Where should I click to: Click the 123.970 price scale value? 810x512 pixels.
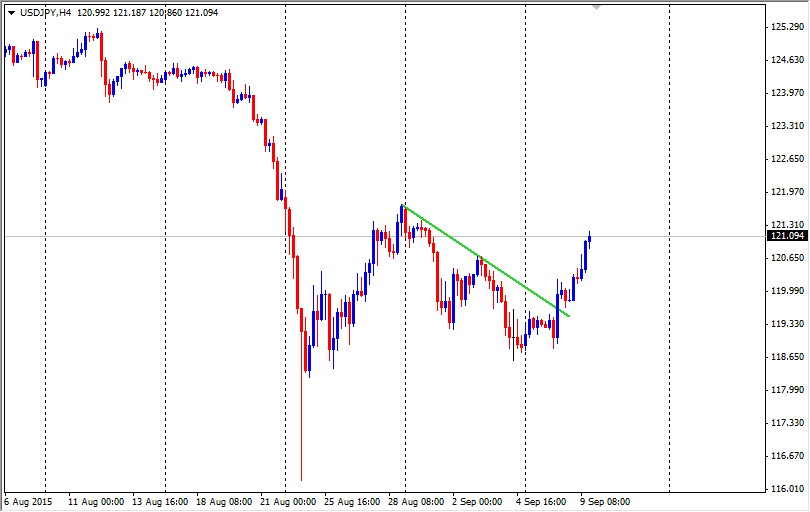787,93
